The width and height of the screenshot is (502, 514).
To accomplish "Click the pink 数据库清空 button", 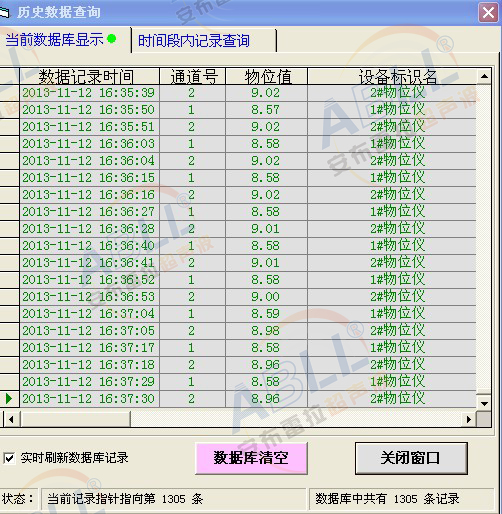I will tap(251, 458).
